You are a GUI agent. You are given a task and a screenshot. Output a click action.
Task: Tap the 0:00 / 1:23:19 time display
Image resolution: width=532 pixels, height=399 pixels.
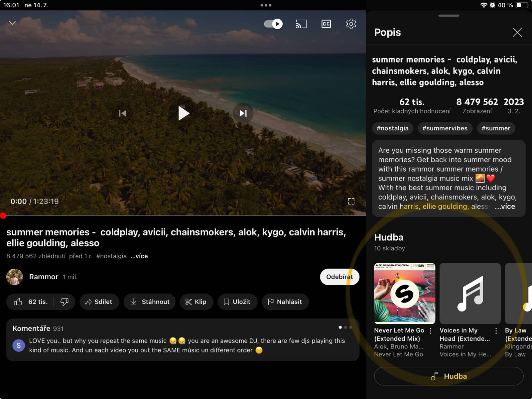(x=35, y=201)
